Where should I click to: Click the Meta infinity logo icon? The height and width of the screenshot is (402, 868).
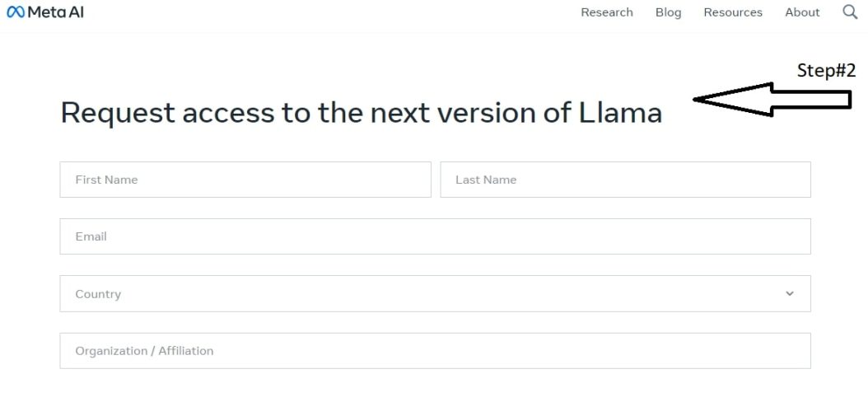16,12
